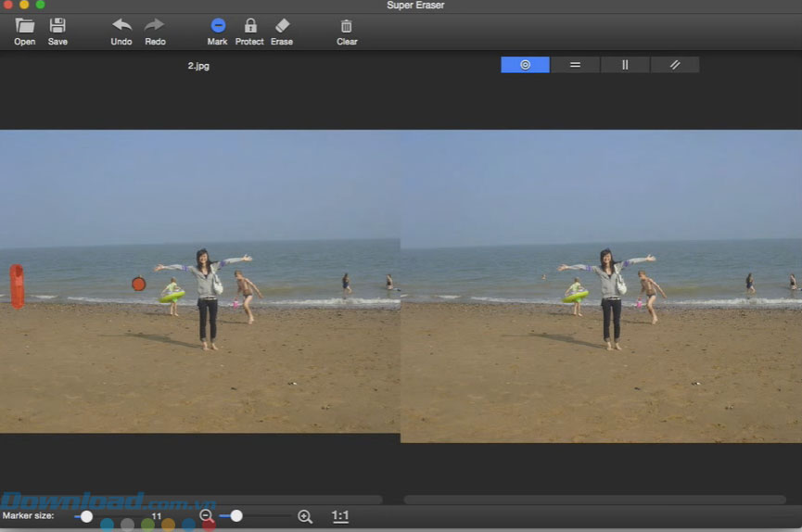Screen dimensions: 802x532
Task: Clear all marks with trash icon
Action: click(347, 27)
